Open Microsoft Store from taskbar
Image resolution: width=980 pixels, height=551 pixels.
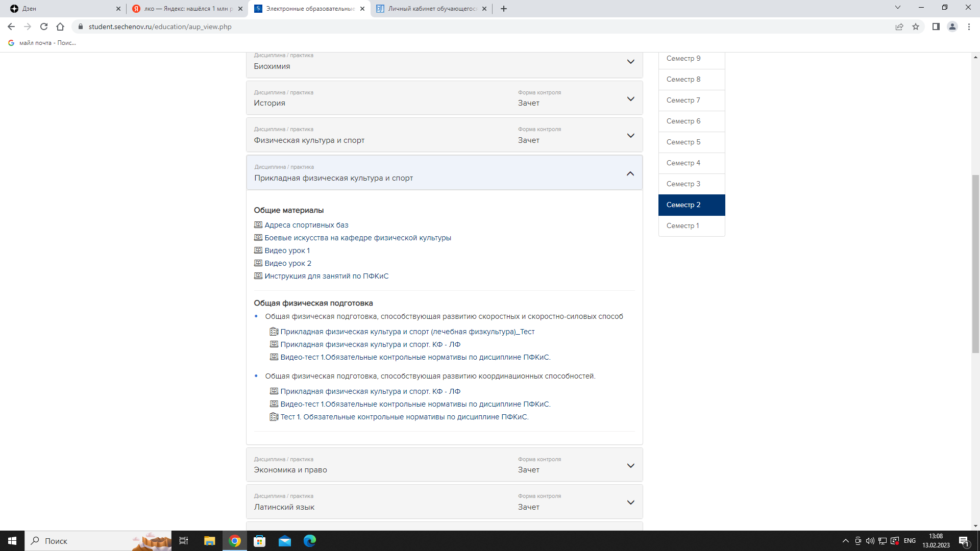pos(260,541)
